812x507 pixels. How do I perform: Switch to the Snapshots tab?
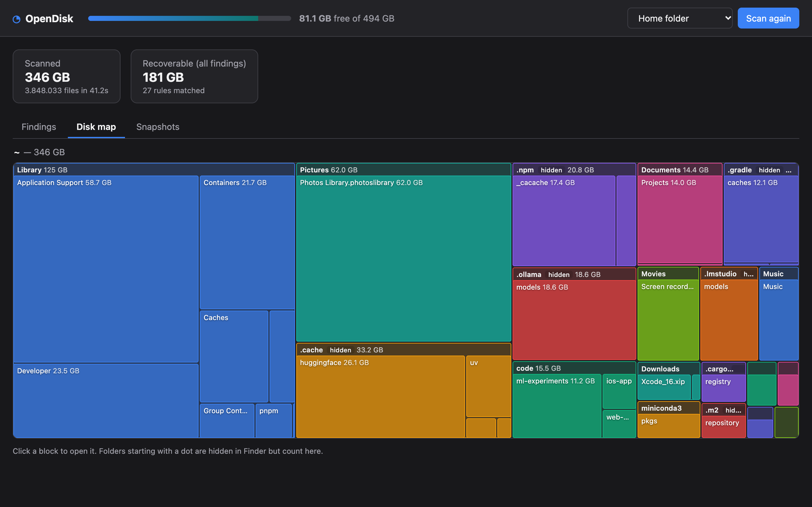tap(158, 127)
